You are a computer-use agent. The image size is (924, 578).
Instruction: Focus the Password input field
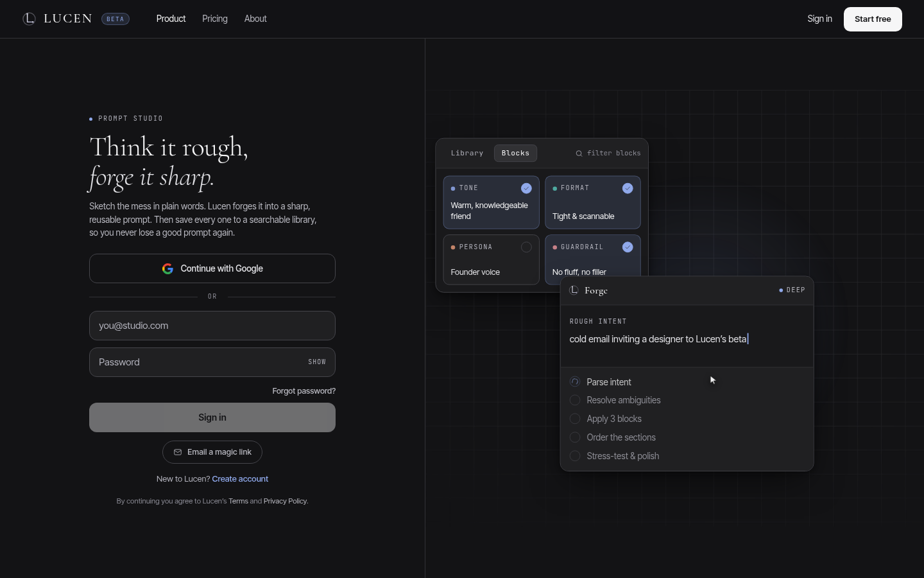click(212, 362)
